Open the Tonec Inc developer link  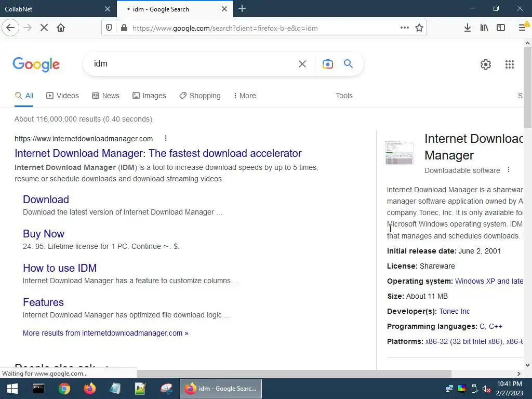(454, 311)
